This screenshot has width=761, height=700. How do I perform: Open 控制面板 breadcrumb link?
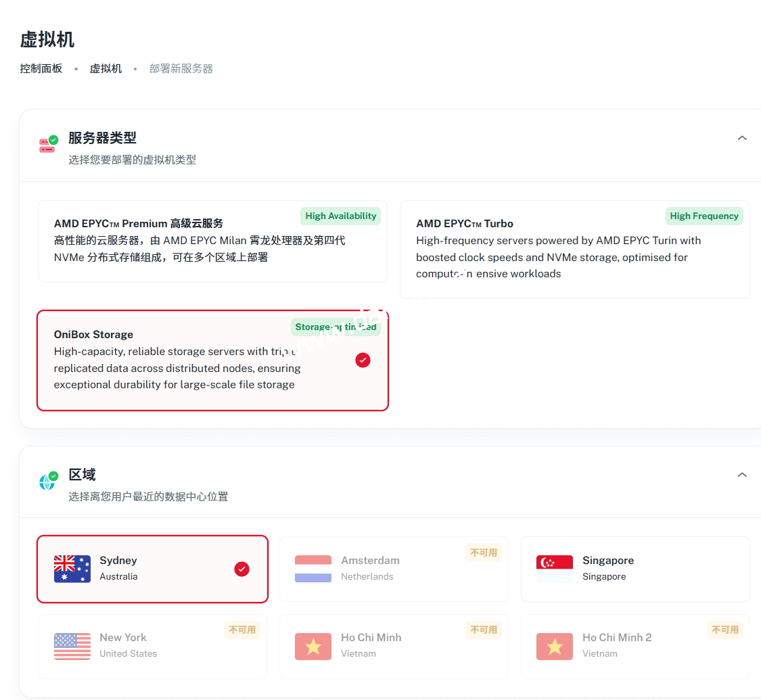pyautogui.click(x=41, y=68)
